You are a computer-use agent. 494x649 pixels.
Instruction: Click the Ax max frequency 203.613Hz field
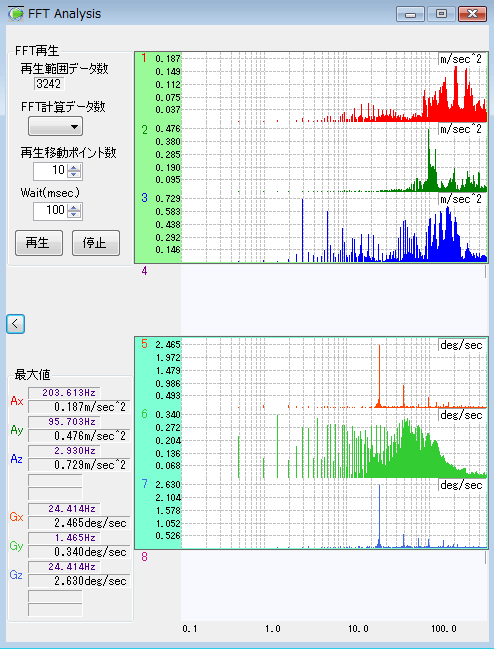click(x=65, y=393)
